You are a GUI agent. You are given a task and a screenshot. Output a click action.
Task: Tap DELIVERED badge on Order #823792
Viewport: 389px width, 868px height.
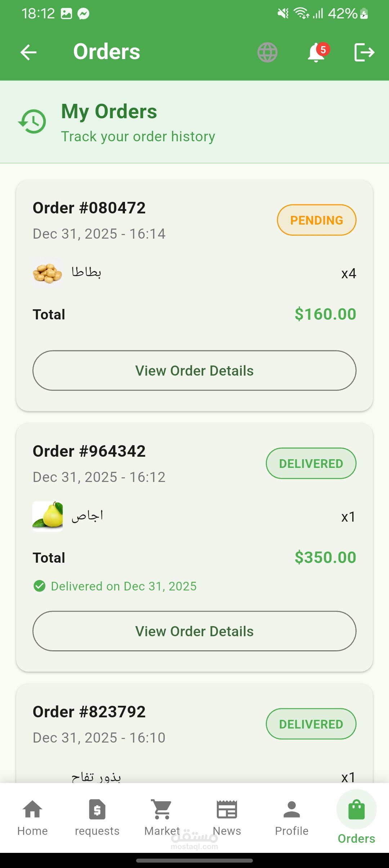[311, 724]
